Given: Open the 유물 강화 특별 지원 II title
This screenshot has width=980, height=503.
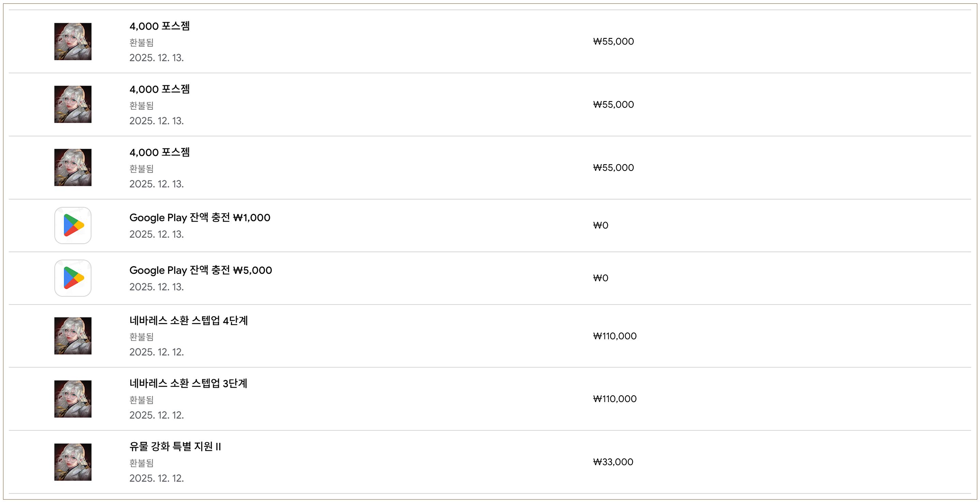Looking at the screenshot, I should [x=175, y=446].
